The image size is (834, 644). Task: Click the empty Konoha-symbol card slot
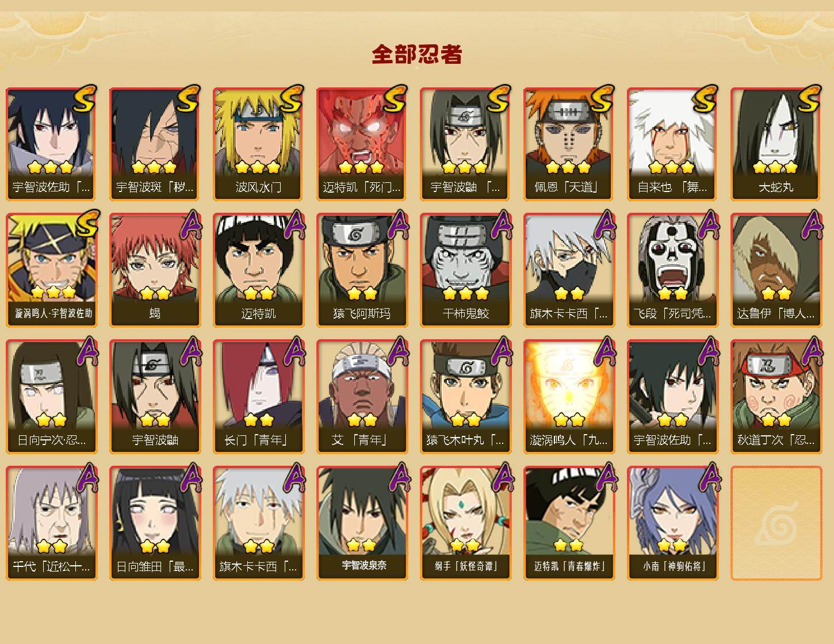point(776,523)
